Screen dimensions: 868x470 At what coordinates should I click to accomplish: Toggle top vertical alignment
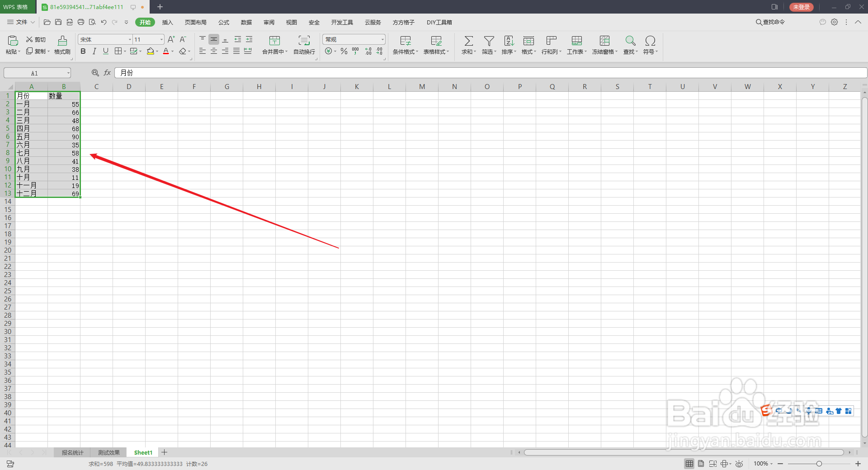point(203,39)
